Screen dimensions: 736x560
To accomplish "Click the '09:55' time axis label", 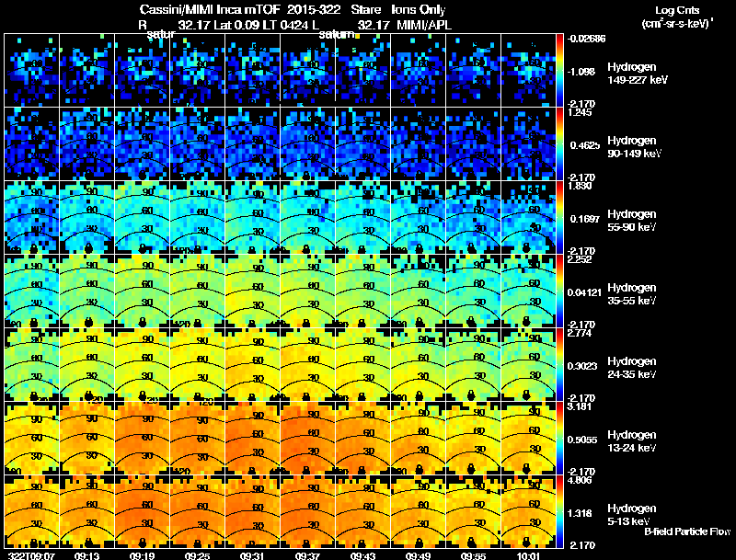I will pyautogui.click(x=473, y=555).
